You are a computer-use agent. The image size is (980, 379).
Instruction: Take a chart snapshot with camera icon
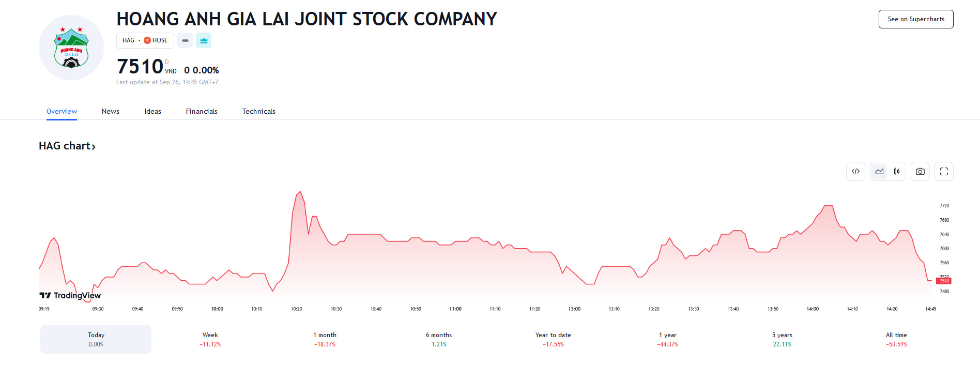(920, 171)
